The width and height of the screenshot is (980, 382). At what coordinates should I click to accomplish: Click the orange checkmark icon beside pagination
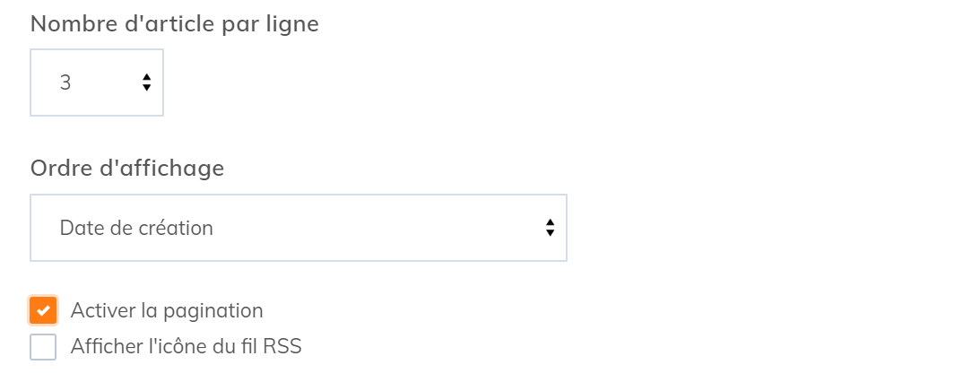pyautogui.click(x=43, y=311)
